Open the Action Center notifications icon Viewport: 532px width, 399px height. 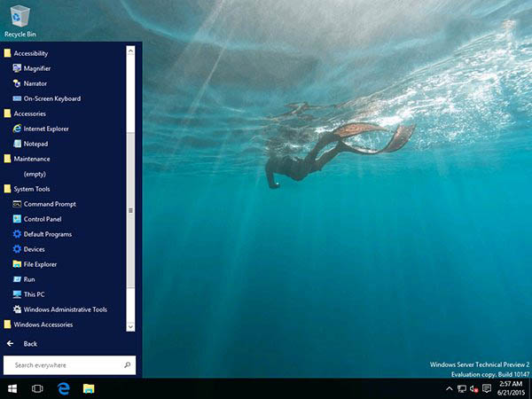[x=487, y=388]
